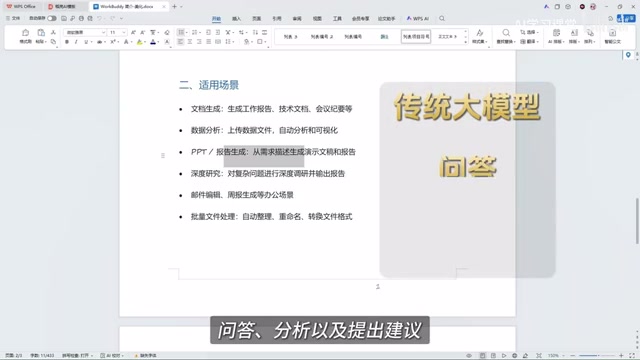Click the ribbon search magnifier icon
The height and width of the screenshot is (360, 640).
[x=442, y=18]
